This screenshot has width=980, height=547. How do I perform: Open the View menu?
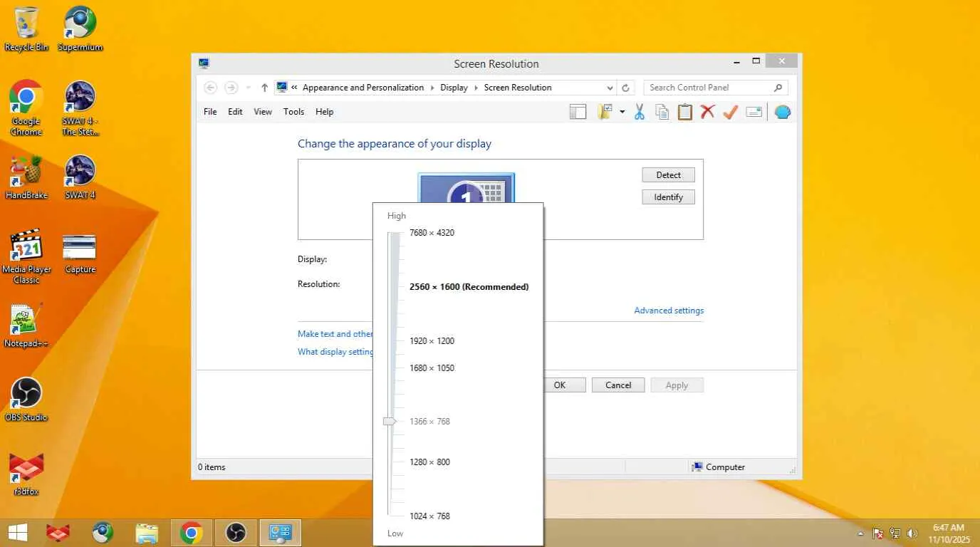[263, 112]
